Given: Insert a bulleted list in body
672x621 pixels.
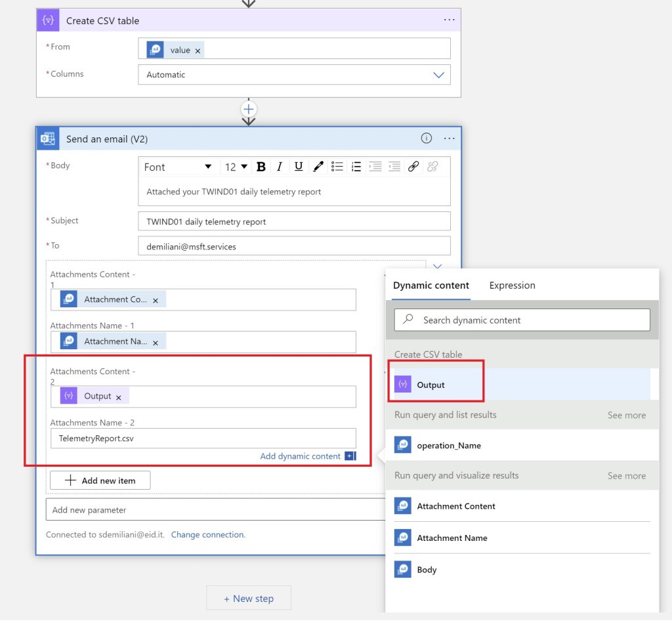Looking at the screenshot, I should coord(337,167).
